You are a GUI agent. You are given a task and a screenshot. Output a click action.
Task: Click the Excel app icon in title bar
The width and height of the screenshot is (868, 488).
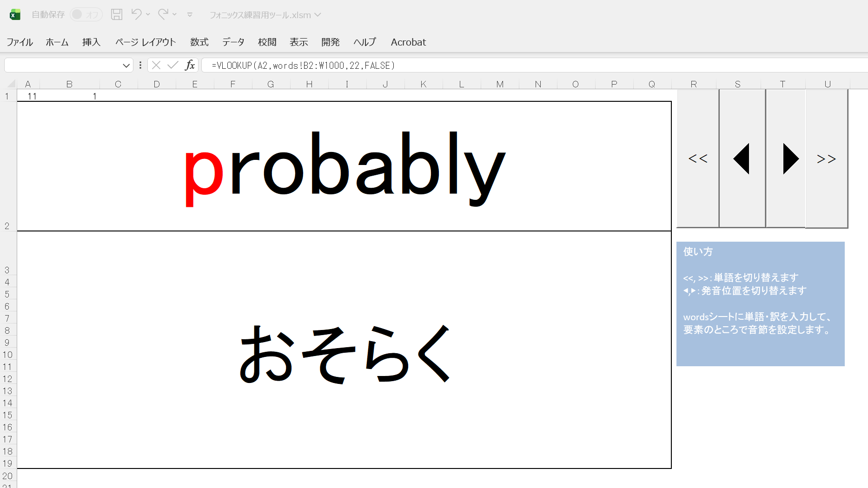click(x=15, y=15)
